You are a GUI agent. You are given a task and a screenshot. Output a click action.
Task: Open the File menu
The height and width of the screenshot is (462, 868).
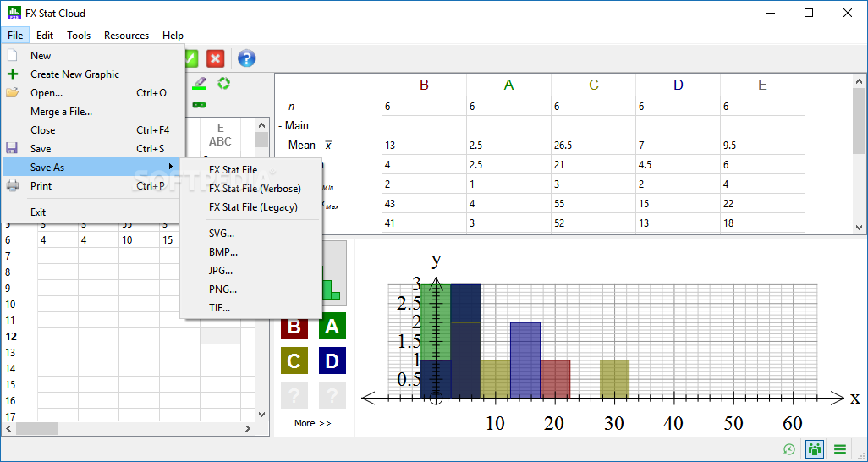[x=15, y=35]
